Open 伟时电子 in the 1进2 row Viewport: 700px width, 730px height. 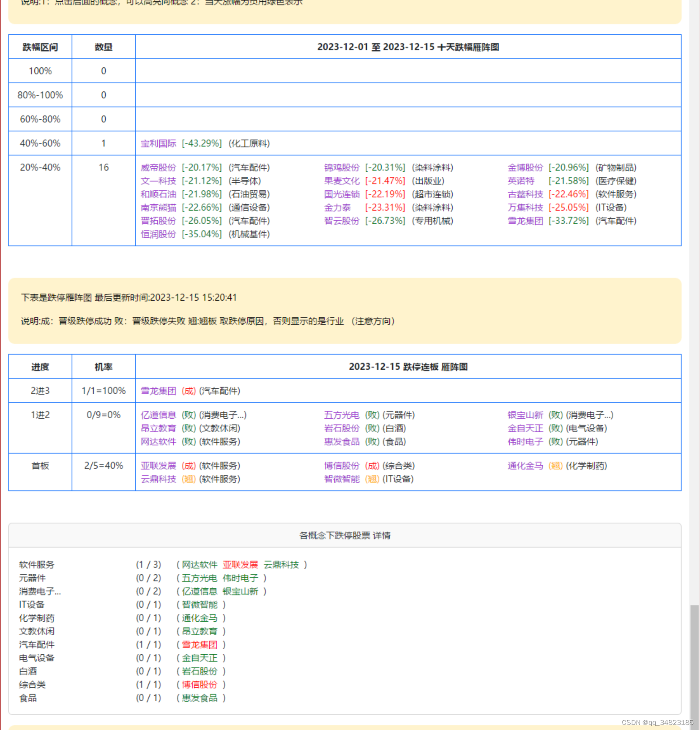525,442
